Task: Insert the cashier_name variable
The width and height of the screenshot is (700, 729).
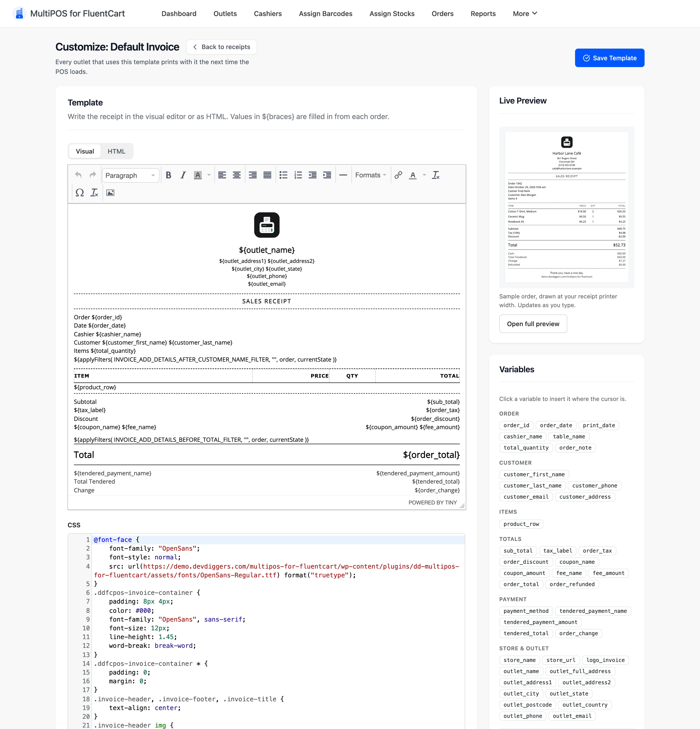Action: 523,437
